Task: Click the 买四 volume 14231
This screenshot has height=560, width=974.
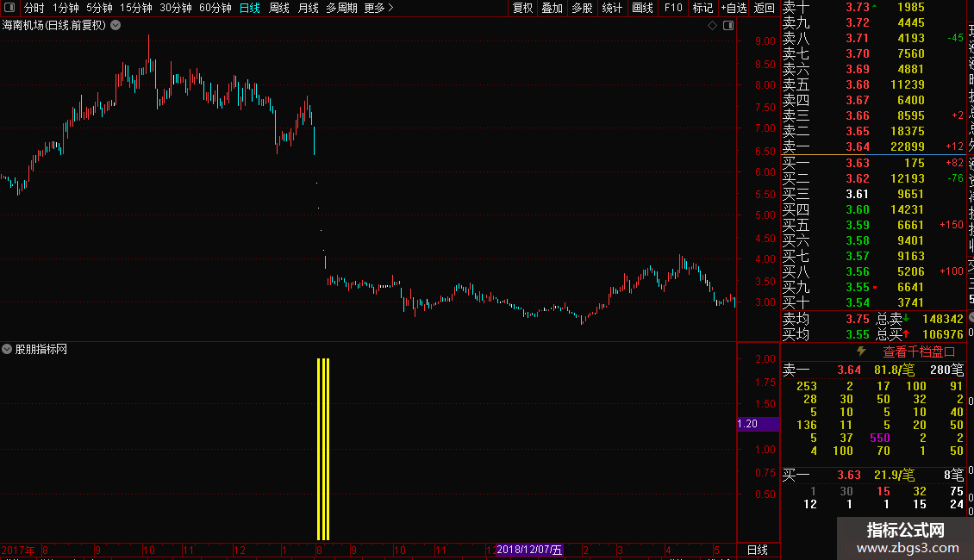Action: click(x=908, y=209)
